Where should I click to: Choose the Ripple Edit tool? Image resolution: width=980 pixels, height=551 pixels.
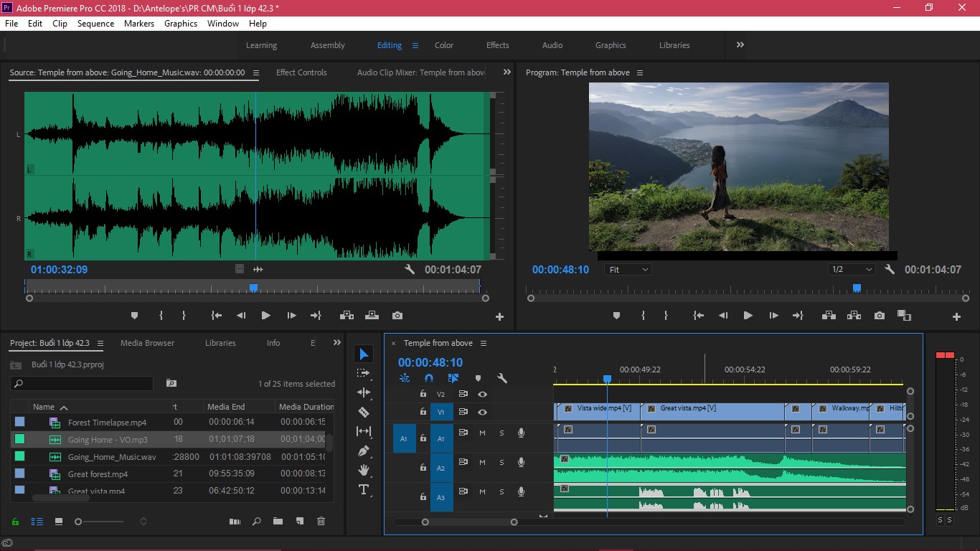pyautogui.click(x=364, y=392)
